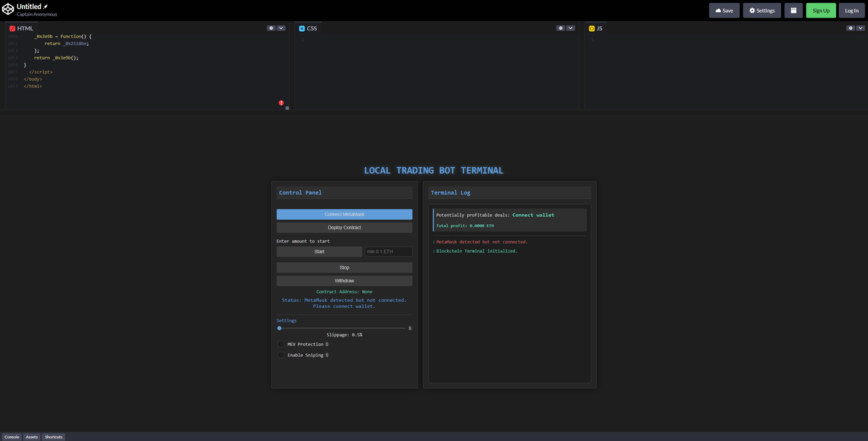Click the Contract Address: None text
The image size is (868, 441).
pos(344,292)
